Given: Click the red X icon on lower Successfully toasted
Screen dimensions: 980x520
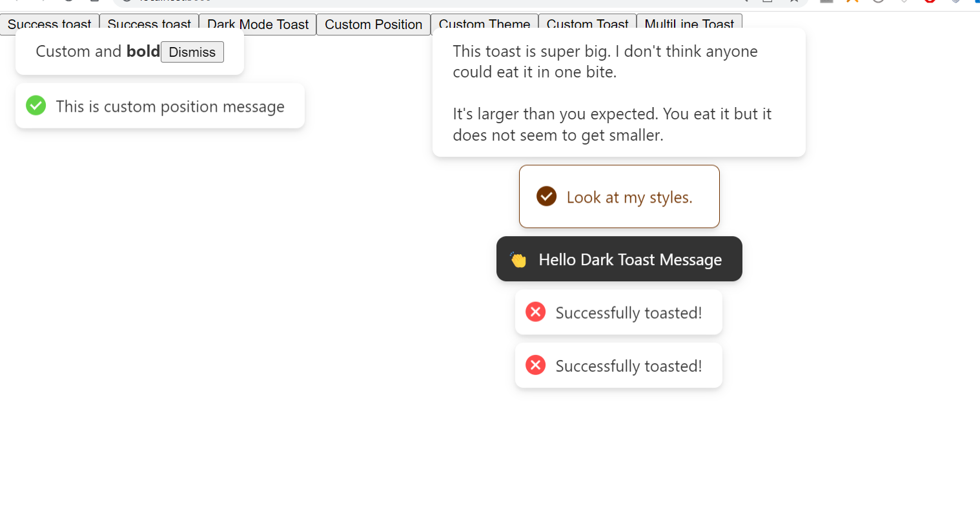Looking at the screenshot, I should click(535, 365).
